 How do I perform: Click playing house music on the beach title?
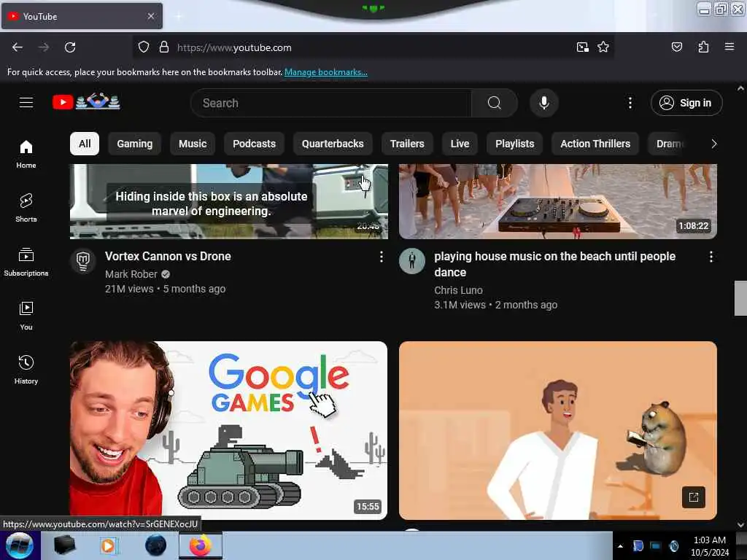click(554, 264)
